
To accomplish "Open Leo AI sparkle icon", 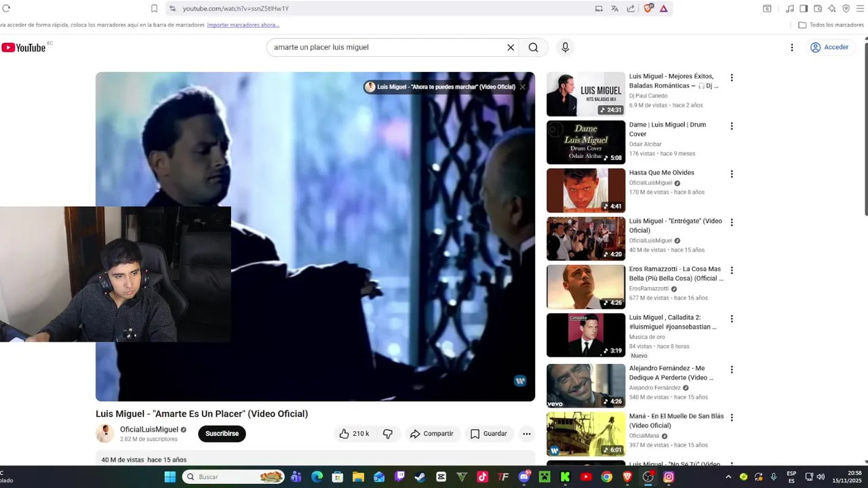I will (832, 8).
